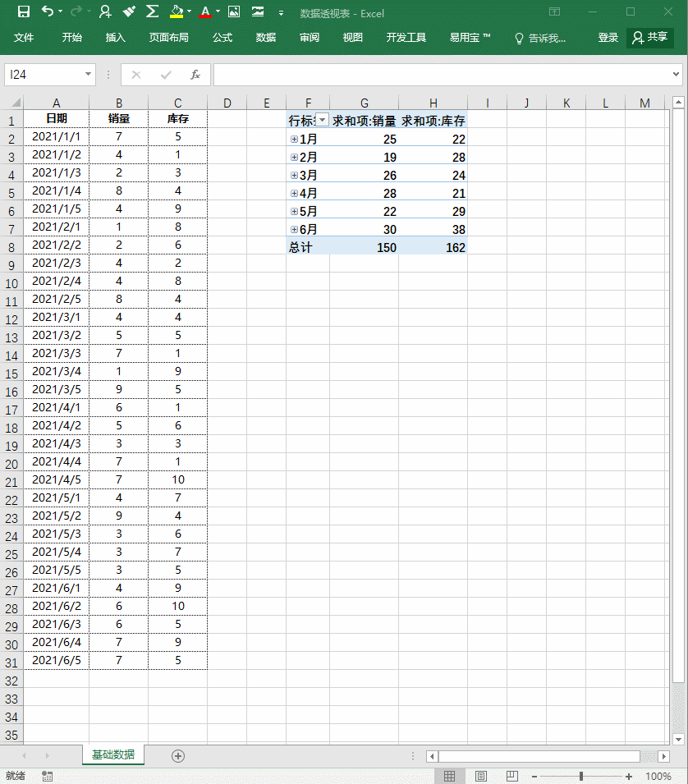This screenshot has width=688, height=784.
Task: Open the font color dropdown arrow
Action: [218, 11]
